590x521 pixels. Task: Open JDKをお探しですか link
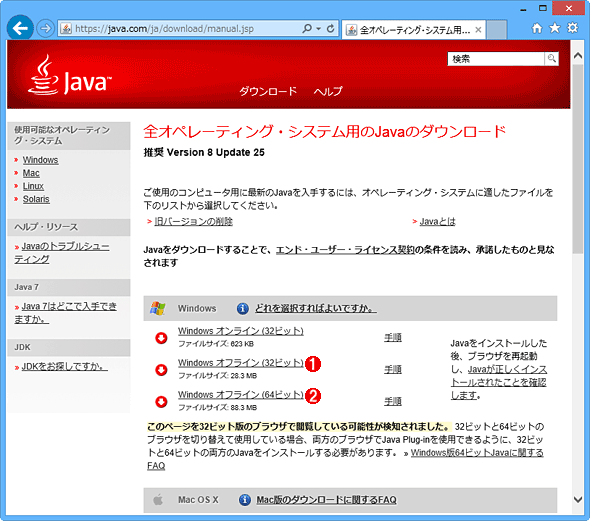click(64, 366)
